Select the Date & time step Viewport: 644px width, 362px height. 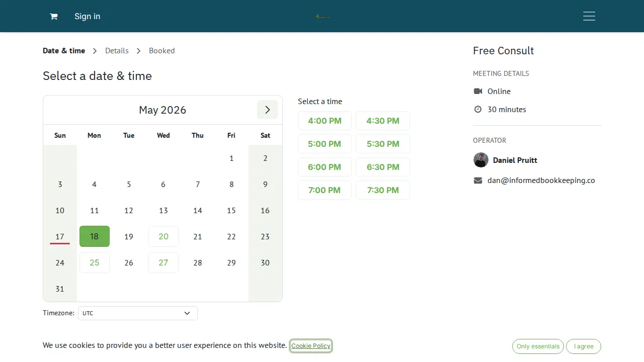pos(64,50)
